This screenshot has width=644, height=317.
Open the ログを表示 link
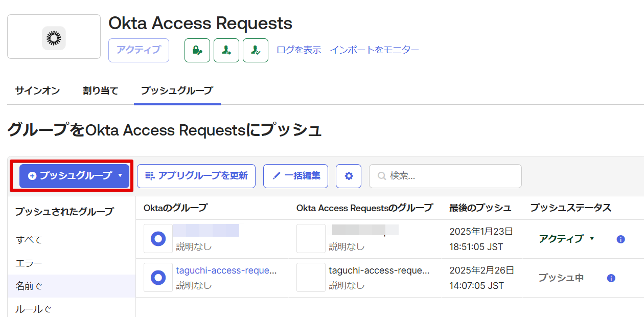(x=298, y=50)
